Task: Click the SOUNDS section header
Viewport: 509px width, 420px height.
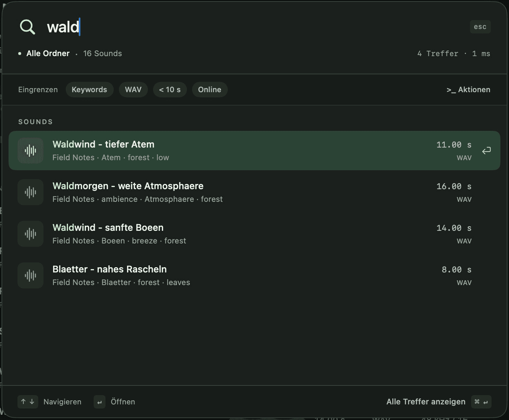Action: click(x=36, y=122)
